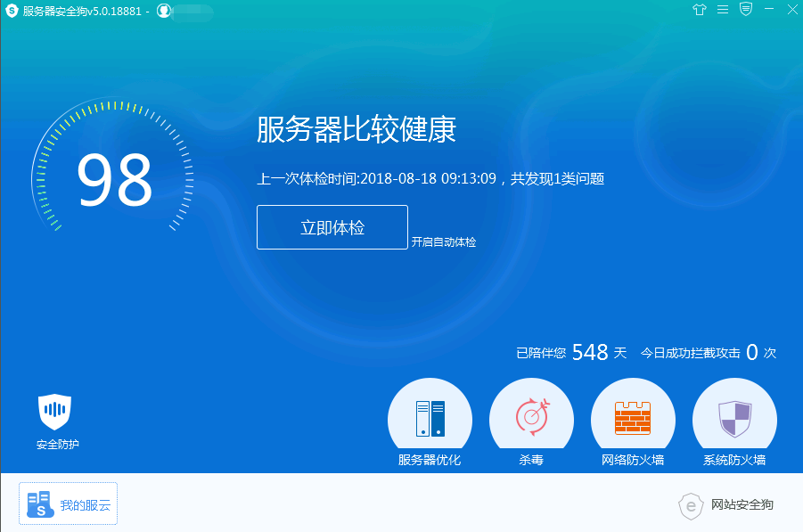Click the 服务器比较健康 status heading
This screenshot has height=532, width=803.
pyautogui.click(x=356, y=129)
